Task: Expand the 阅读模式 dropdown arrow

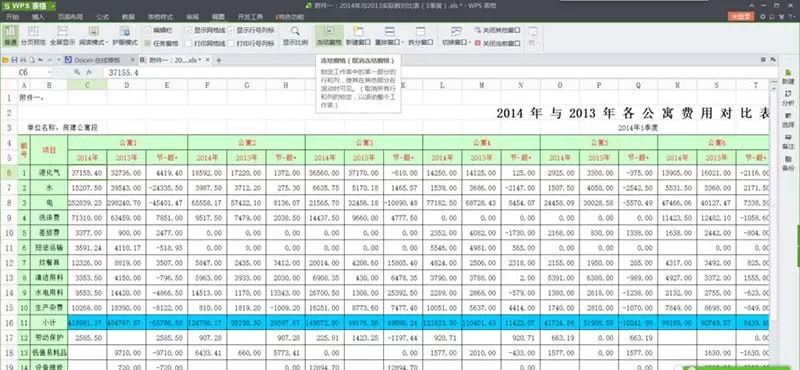Action: (x=106, y=42)
